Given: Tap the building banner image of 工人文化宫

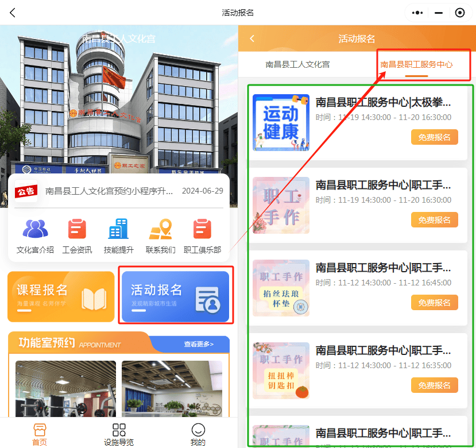Looking at the screenshot, I should (119, 101).
